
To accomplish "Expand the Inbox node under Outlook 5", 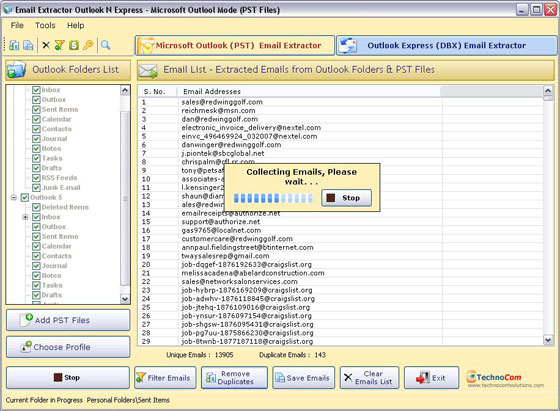I will 25,217.
